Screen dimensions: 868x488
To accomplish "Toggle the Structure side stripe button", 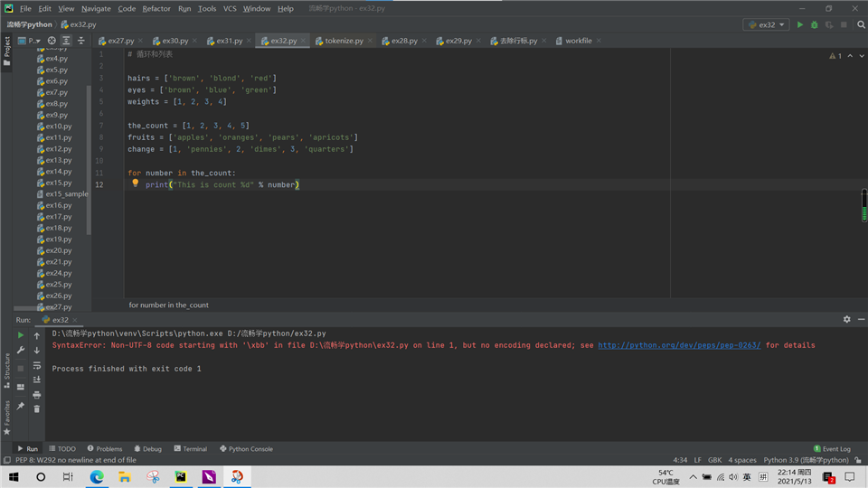I will pos(6,371).
